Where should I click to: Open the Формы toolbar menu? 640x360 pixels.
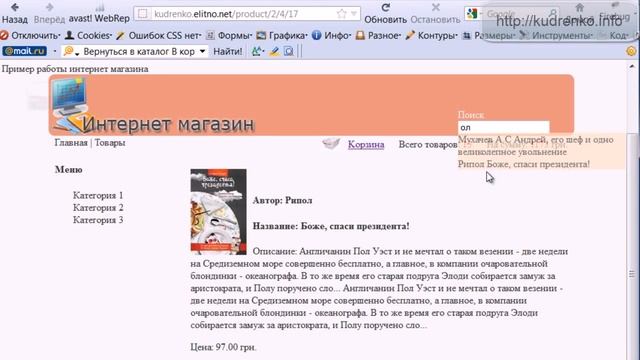click(x=229, y=36)
